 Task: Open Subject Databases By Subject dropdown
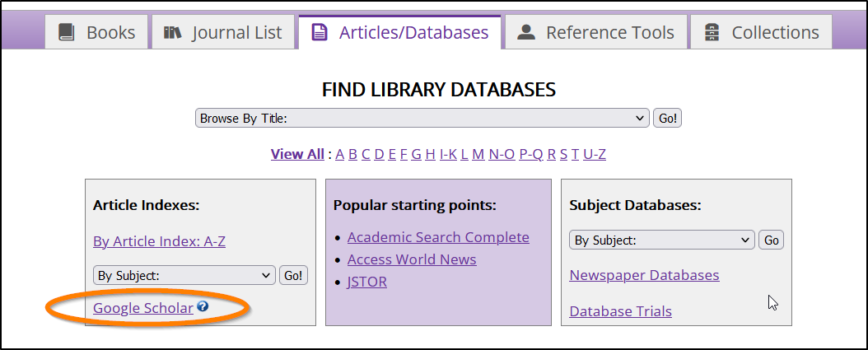(661, 240)
